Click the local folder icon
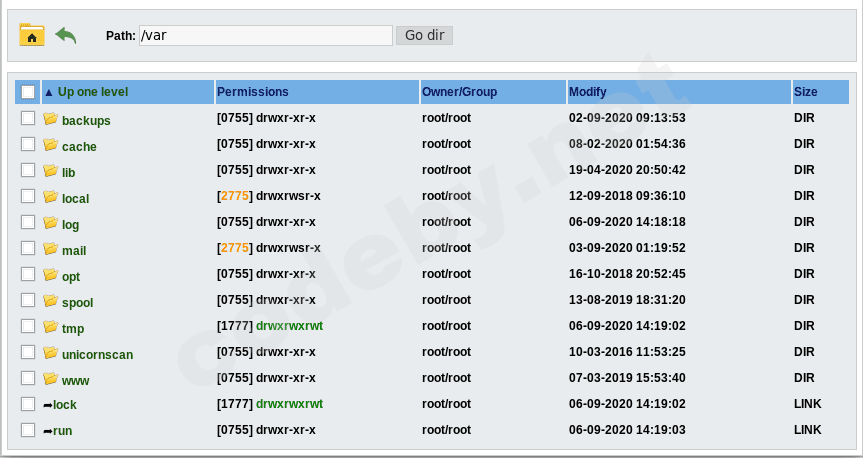The width and height of the screenshot is (863, 458). pos(51,196)
